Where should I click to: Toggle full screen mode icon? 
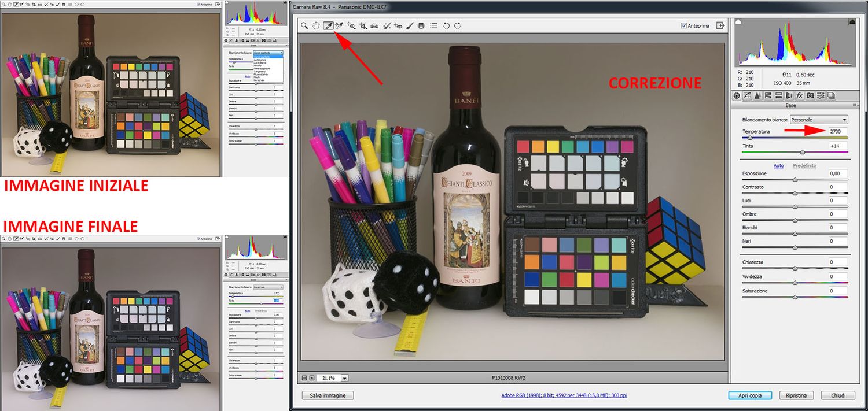(720, 25)
